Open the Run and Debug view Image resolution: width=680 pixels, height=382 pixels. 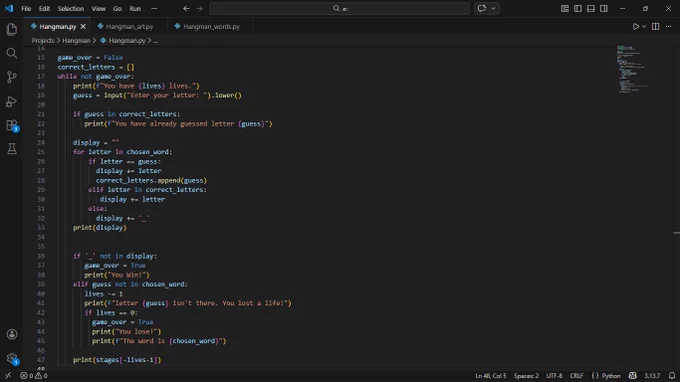coord(12,101)
